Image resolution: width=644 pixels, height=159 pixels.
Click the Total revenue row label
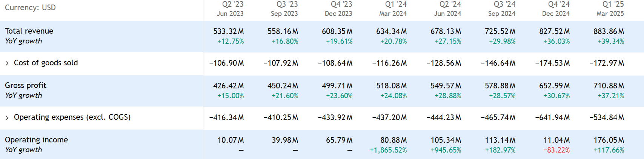point(29,31)
